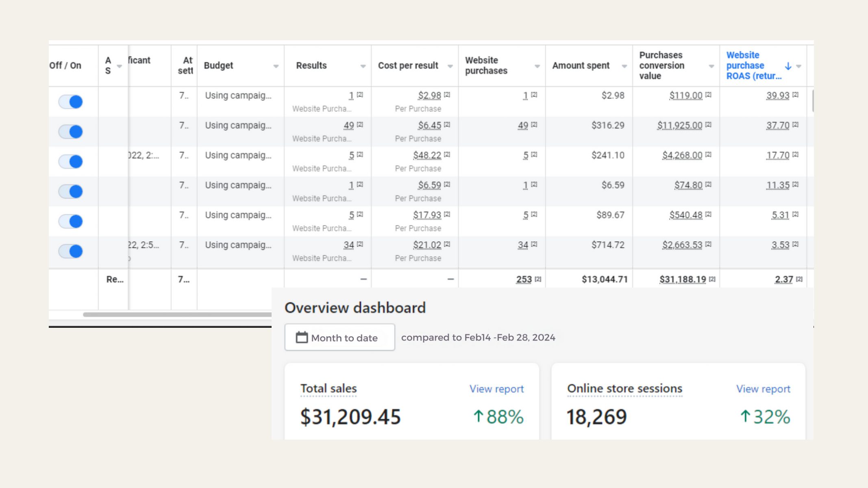Viewport: 868px width, 488px height.
Task: Click the Cost per result column header
Action: click(x=408, y=65)
